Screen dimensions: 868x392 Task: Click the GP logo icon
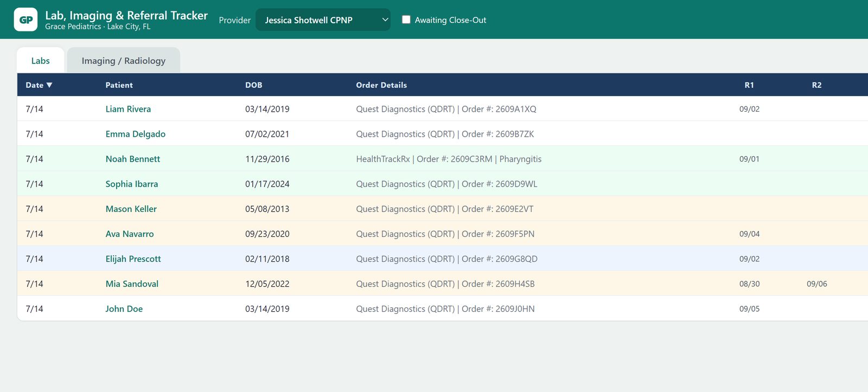click(25, 20)
